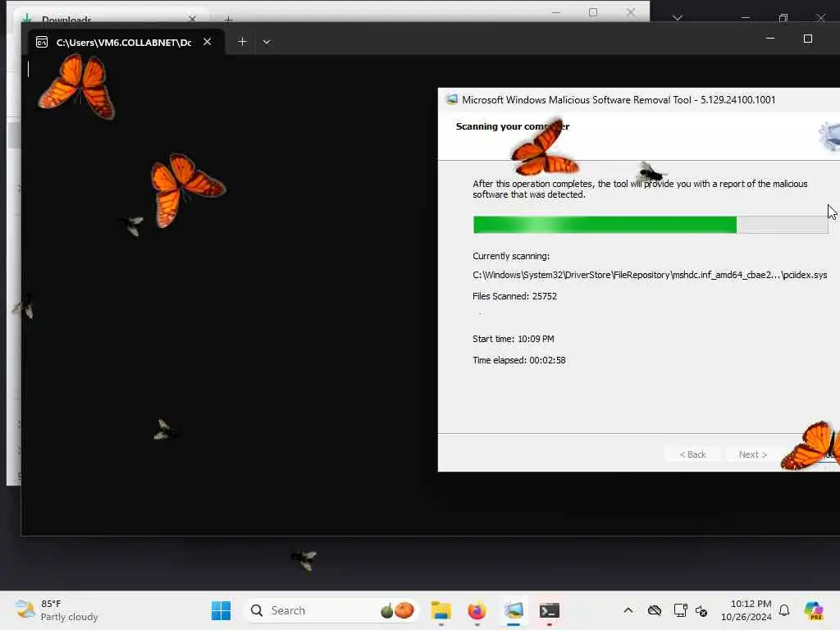The height and width of the screenshot is (630, 840).
Task: Maximize the terminal window
Action: coord(808,39)
